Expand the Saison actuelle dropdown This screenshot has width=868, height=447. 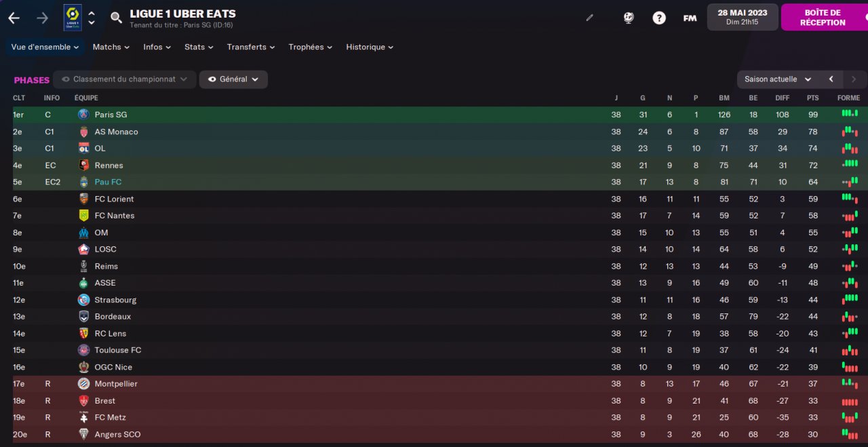click(778, 79)
